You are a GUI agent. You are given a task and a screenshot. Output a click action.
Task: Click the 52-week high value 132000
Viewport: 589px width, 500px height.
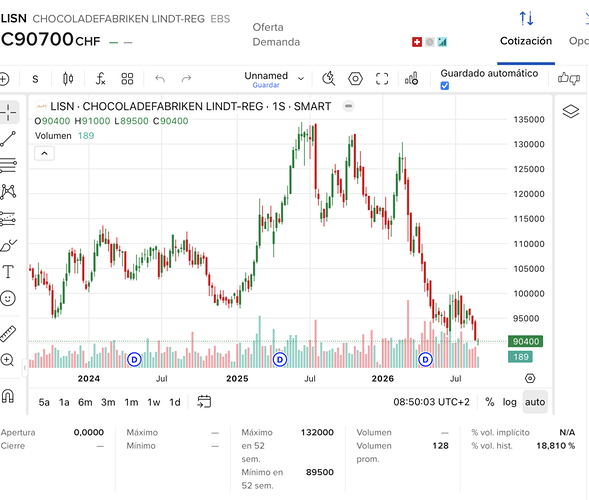click(317, 432)
